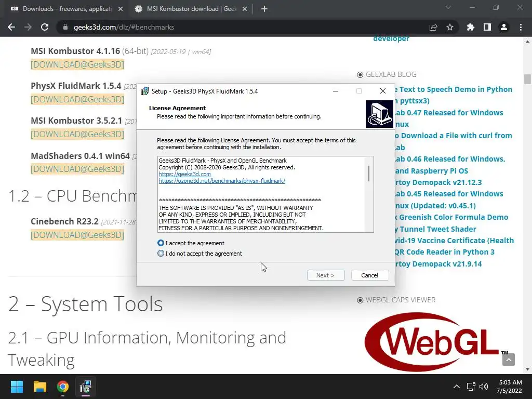Click the Next > button in setup
Screen dimensions: 532x399
pos(326,275)
